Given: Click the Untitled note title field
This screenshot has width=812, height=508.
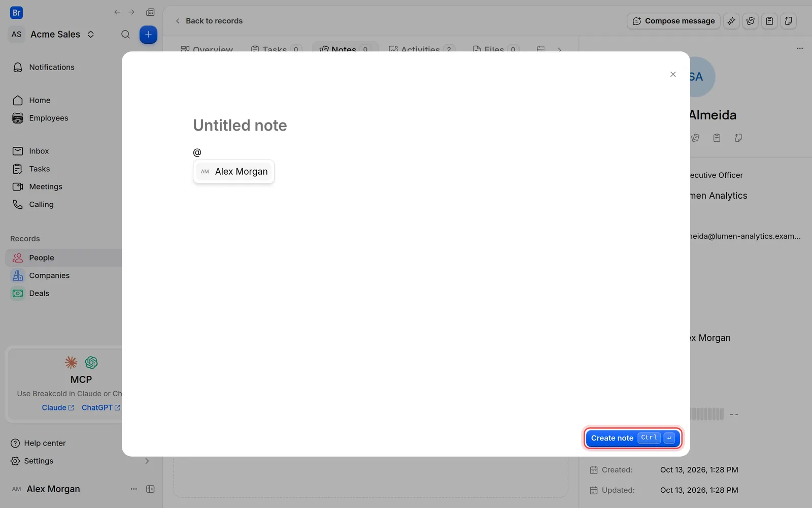Looking at the screenshot, I should [240, 125].
